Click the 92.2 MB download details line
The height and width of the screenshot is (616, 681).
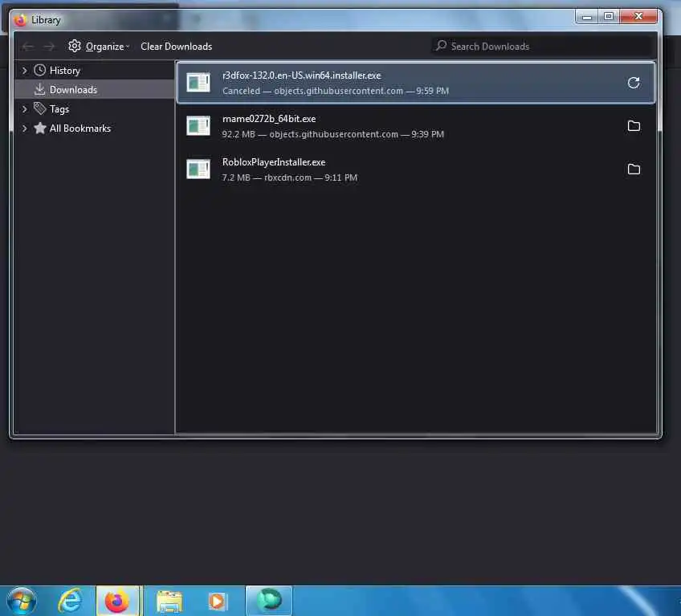(x=332, y=134)
